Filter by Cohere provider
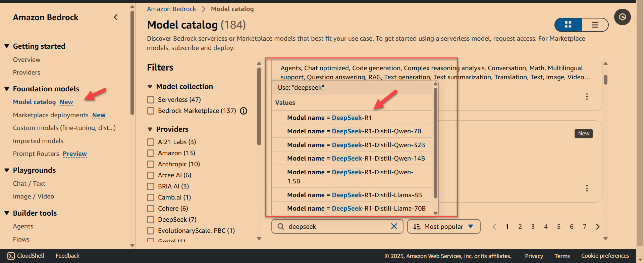 151,209
